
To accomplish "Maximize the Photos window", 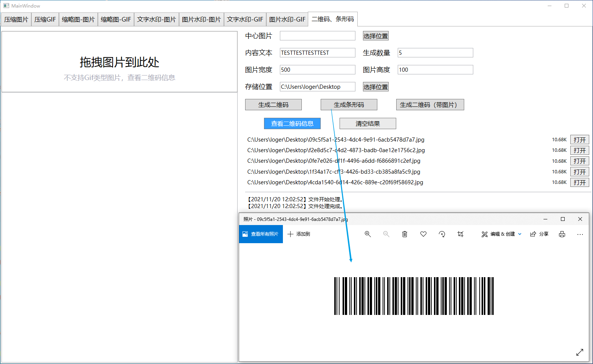I will (x=563, y=219).
